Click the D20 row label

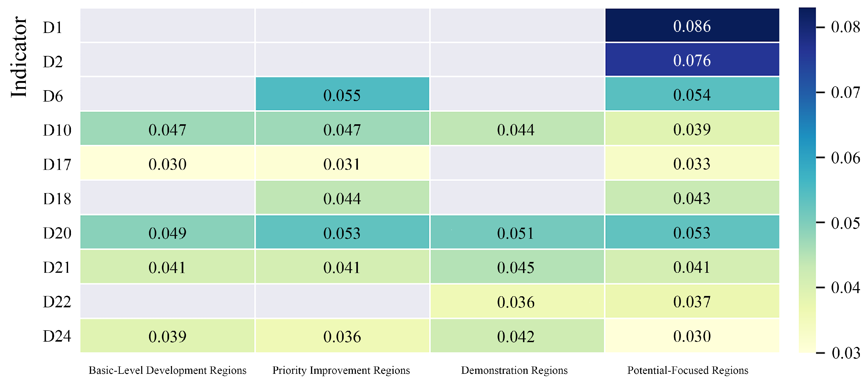click(x=57, y=233)
